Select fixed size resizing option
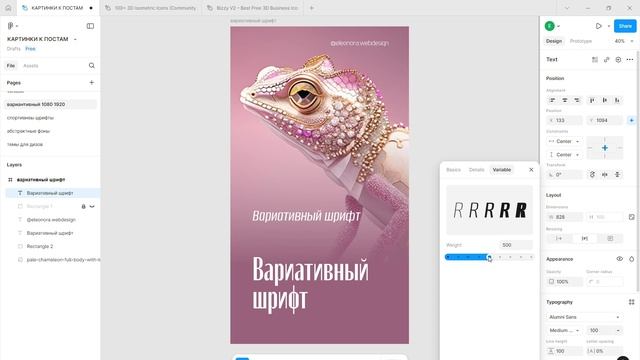The width and height of the screenshot is (640, 360). 610,238
